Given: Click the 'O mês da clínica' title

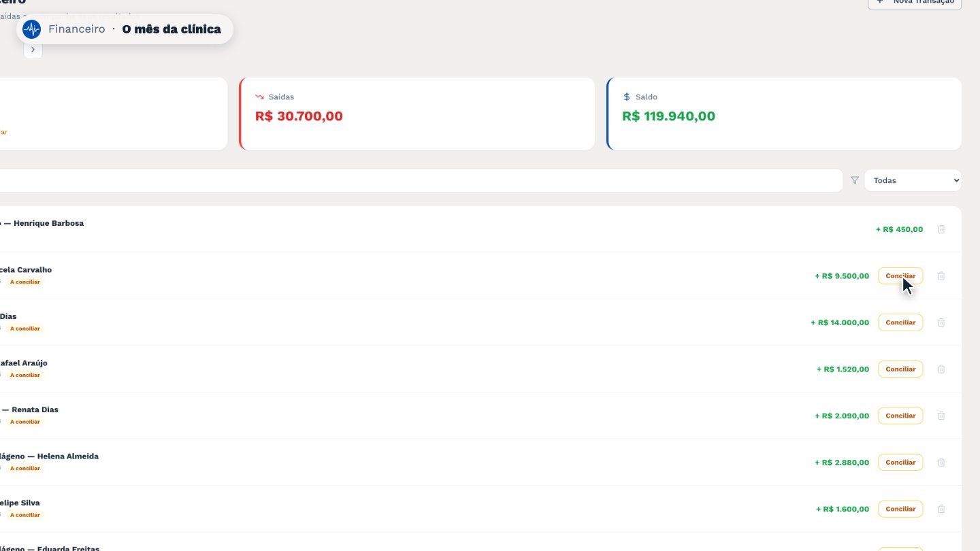Looking at the screenshot, I should [171, 29].
